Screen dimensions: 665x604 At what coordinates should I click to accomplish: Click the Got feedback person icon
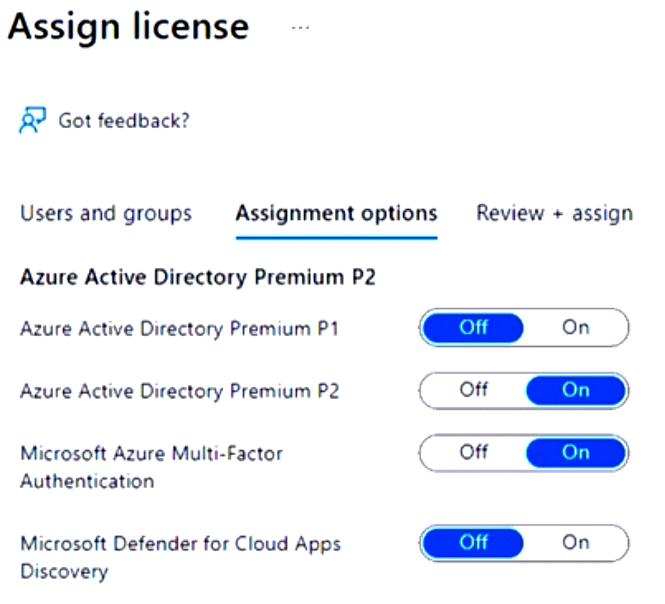coord(31,121)
